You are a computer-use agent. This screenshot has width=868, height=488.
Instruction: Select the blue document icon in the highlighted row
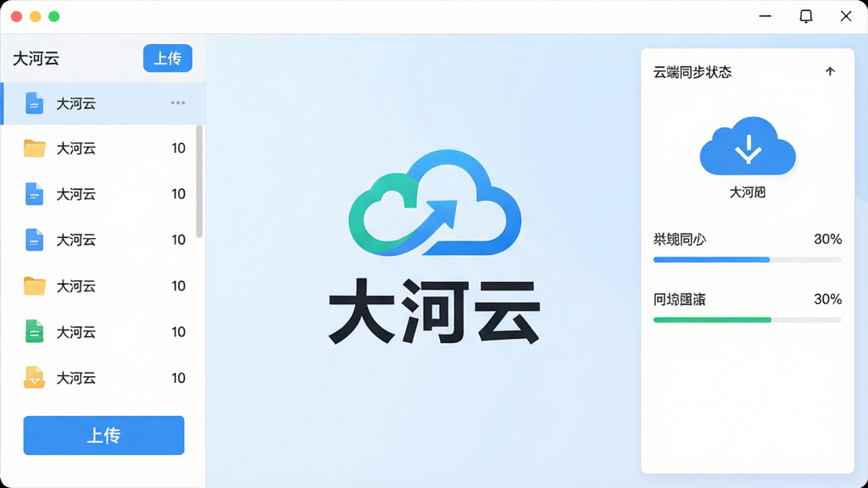coord(34,103)
